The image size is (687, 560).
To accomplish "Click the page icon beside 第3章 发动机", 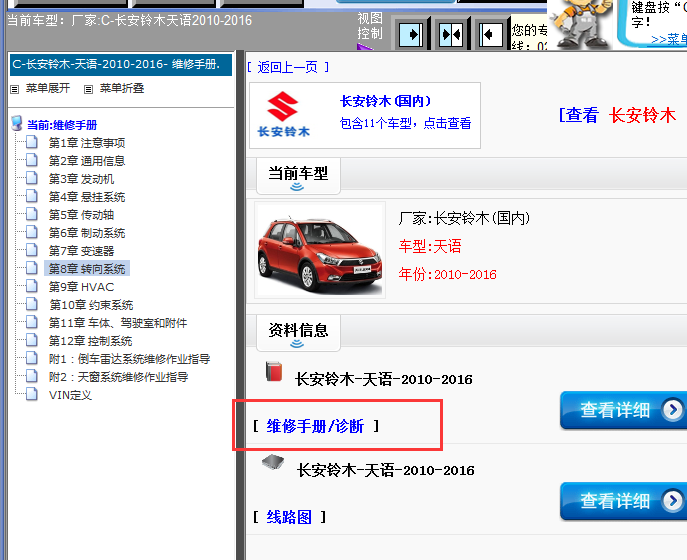I will click(x=32, y=178).
